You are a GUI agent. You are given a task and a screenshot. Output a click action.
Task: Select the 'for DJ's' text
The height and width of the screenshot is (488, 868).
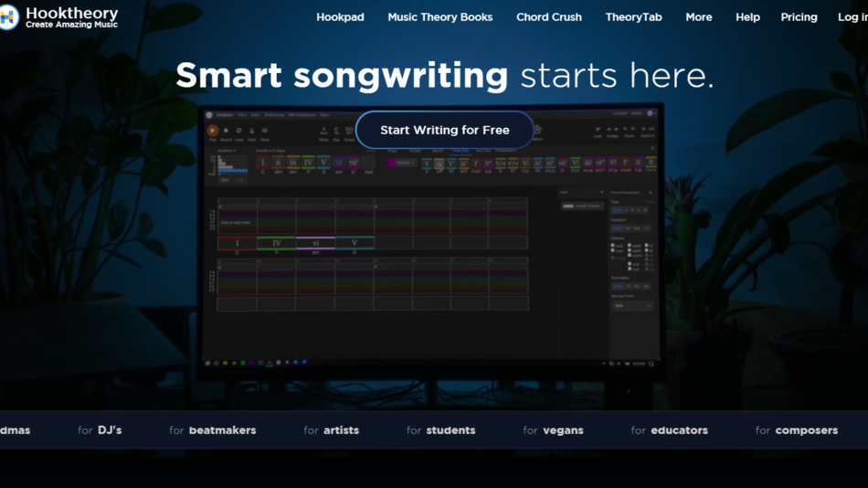100,430
